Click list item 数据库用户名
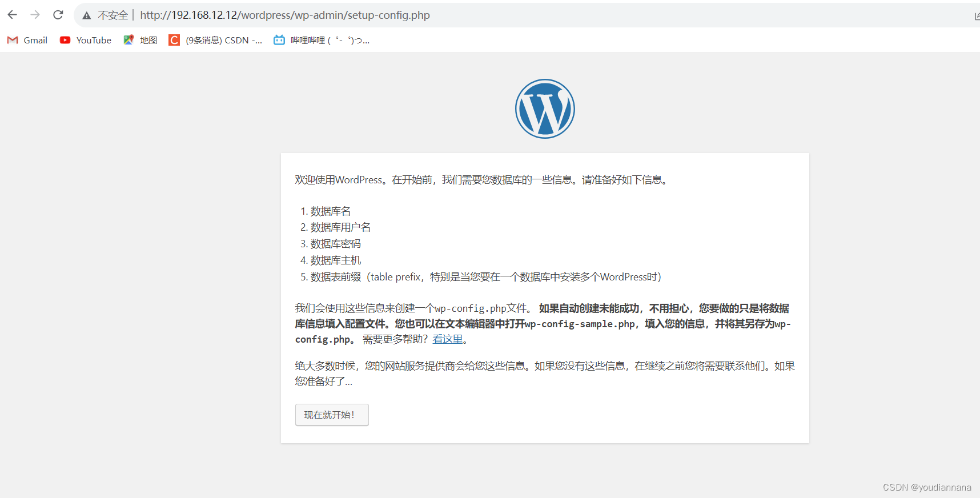The height and width of the screenshot is (498, 980). click(341, 227)
